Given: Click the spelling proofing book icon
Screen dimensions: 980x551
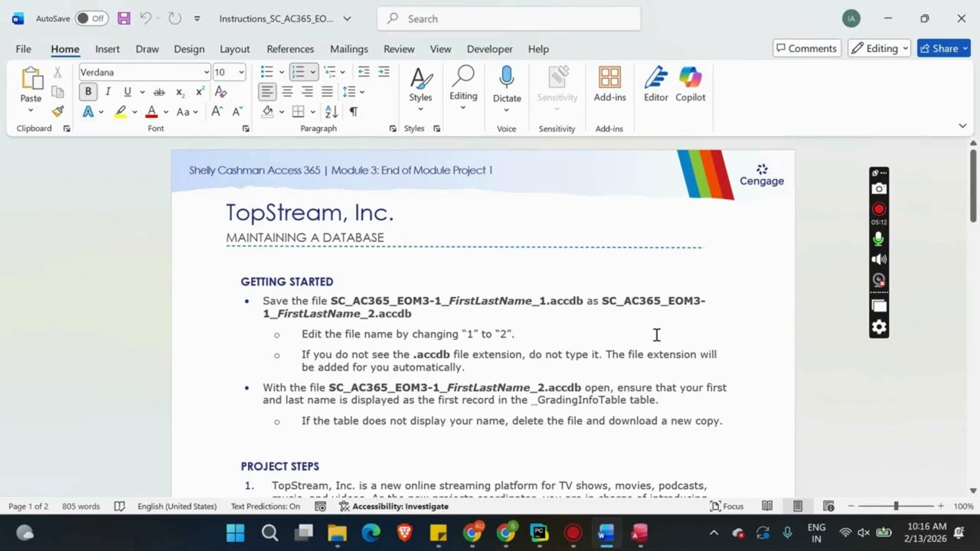Looking at the screenshot, I should (119, 507).
